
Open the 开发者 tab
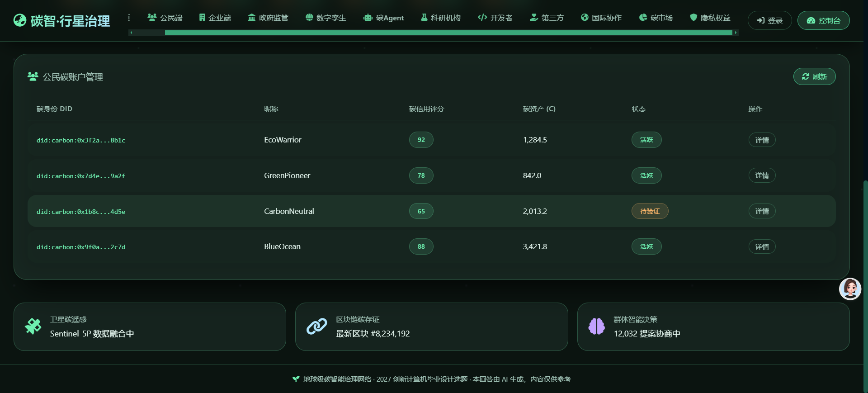coord(495,18)
